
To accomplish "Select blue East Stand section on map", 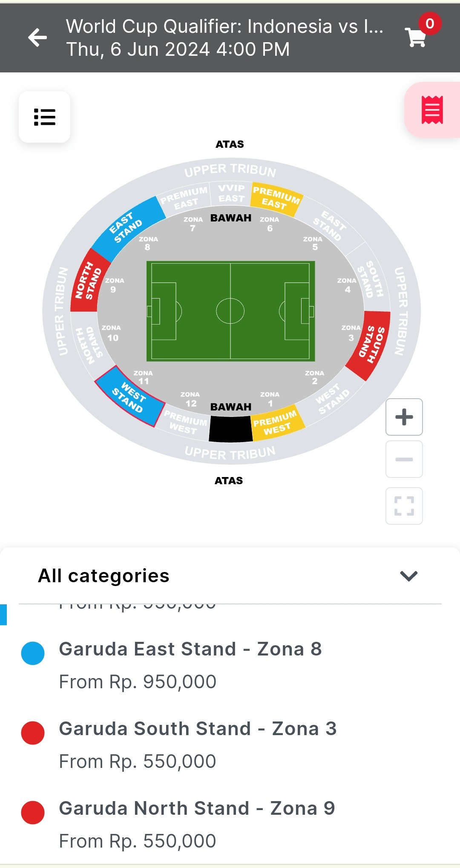I will point(126,229).
